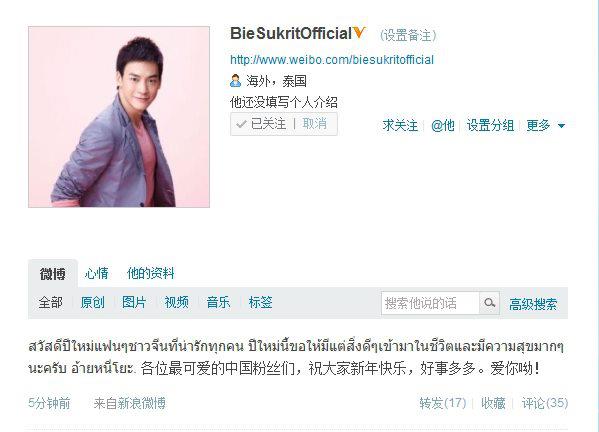Open the 更多 menu link
The image size is (599, 432).
point(538,125)
